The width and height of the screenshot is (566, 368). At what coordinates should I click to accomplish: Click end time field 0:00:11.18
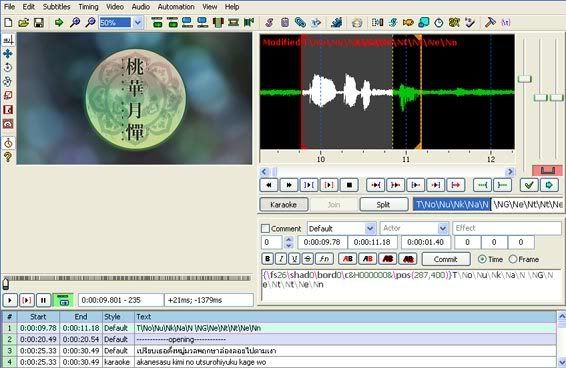click(372, 242)
